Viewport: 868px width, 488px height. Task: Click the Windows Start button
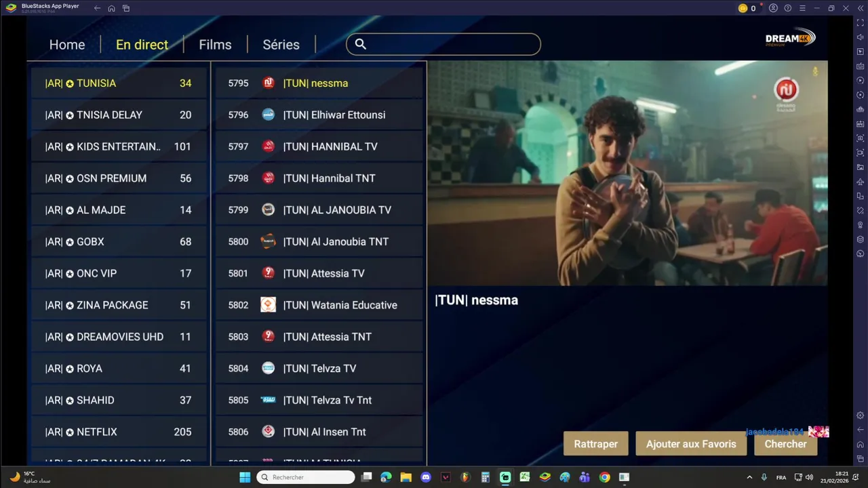(245, 477)
